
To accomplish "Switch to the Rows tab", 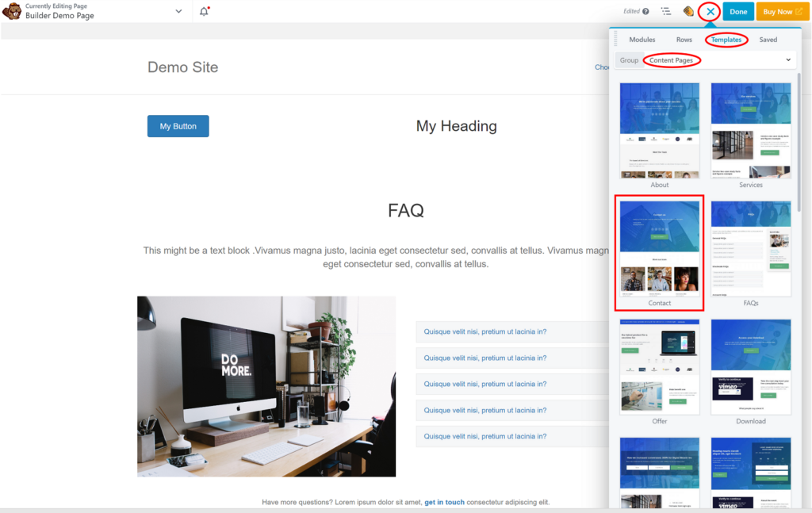I will pos(684,40).
